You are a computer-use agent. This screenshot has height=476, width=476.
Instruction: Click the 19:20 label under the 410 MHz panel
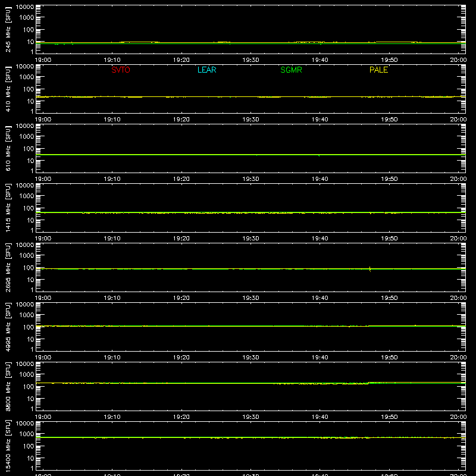coord(181,120)
